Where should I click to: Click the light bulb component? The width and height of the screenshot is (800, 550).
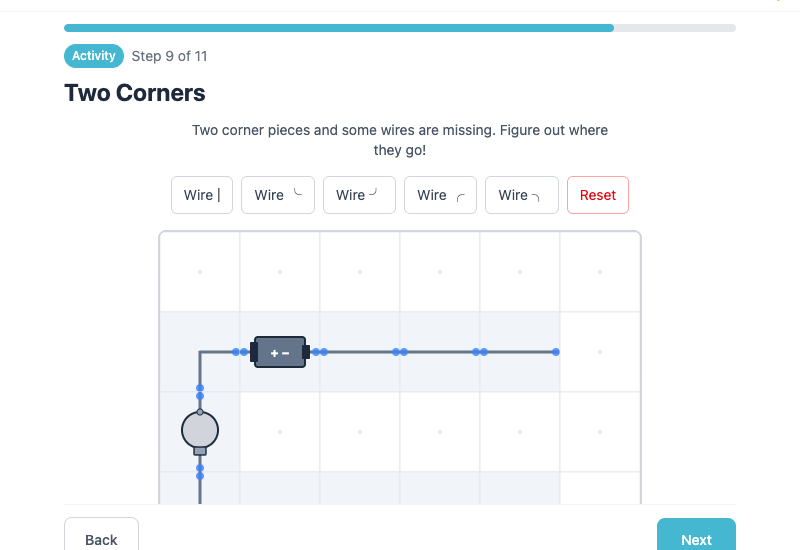200,431
